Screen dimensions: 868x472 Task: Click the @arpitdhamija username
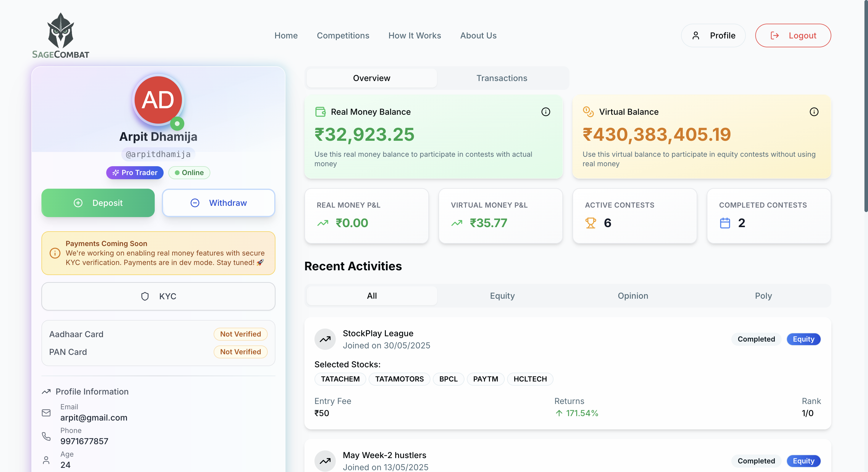158,154
